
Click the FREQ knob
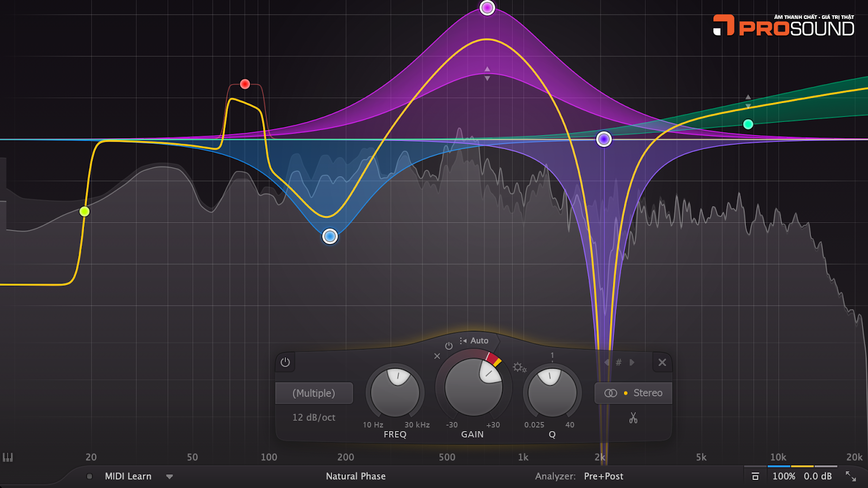tap(395, 393)
